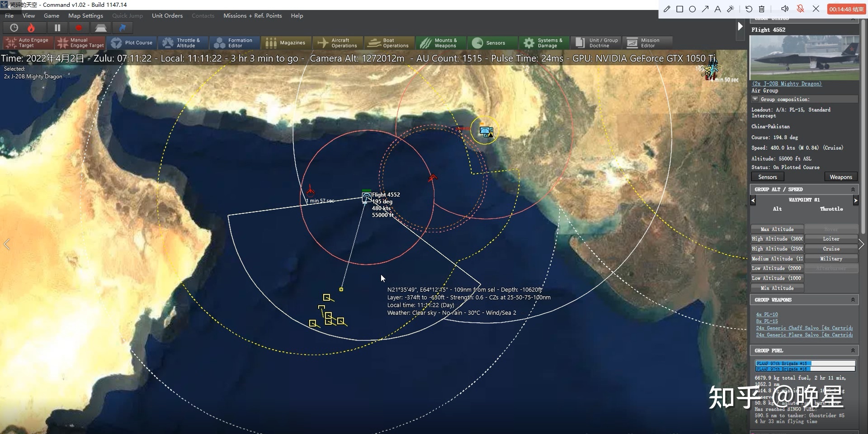Toggle the speaker sound in recording bar

[x=785, y=9]
